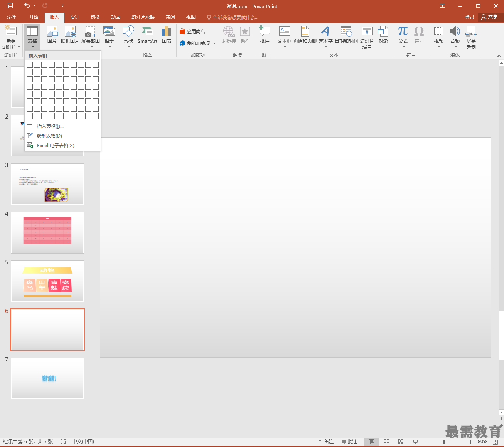Viewport: 504px width, 447px height.
Task: Switch to the 开始 (Home) tab
Action: pyautogui.click(x=34, y=17)
